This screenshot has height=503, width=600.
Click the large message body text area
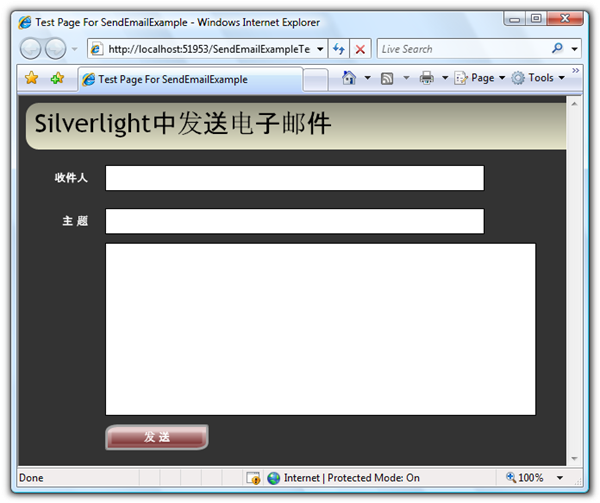(x=321, y=329)
